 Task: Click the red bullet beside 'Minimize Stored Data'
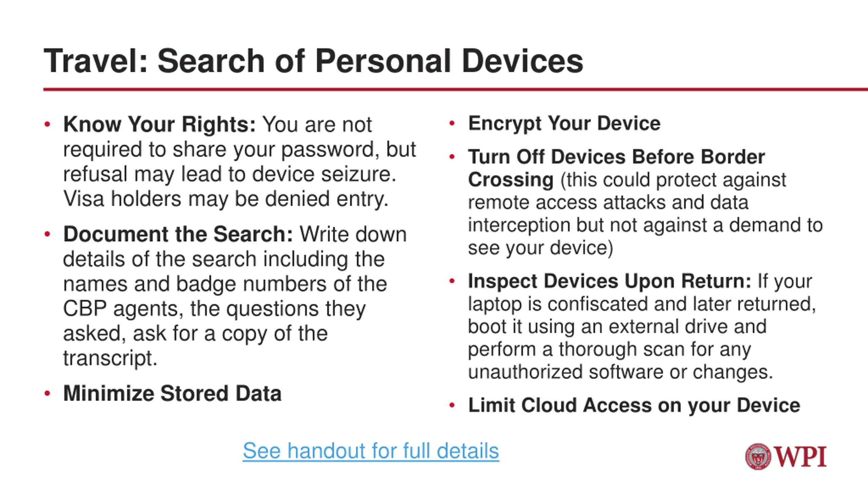coord(47,393)
